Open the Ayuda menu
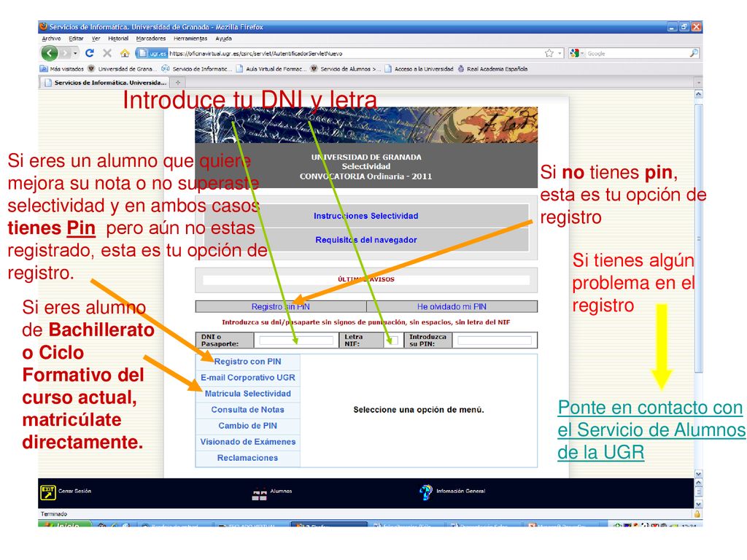The image size is (747, 560). [x=223, y=39]
